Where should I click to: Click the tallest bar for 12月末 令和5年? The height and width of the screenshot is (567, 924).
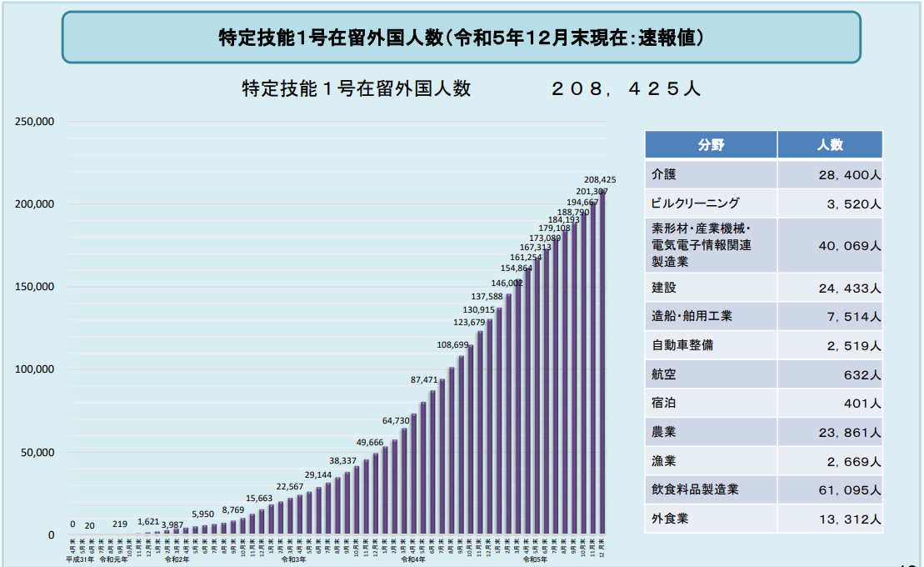(x=602, y=362)
